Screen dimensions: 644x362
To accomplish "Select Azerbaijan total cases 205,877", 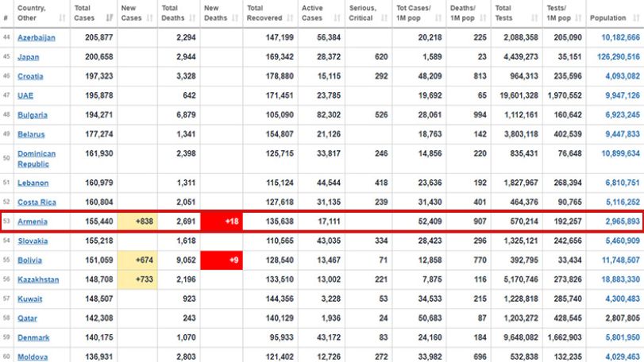I will 99,37.
